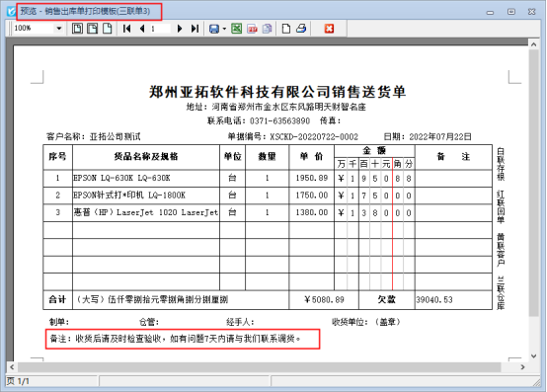Viewport: 547px width, 392px height.
Task: Open page setup blank page icon
Action: (x=286, y=29)
